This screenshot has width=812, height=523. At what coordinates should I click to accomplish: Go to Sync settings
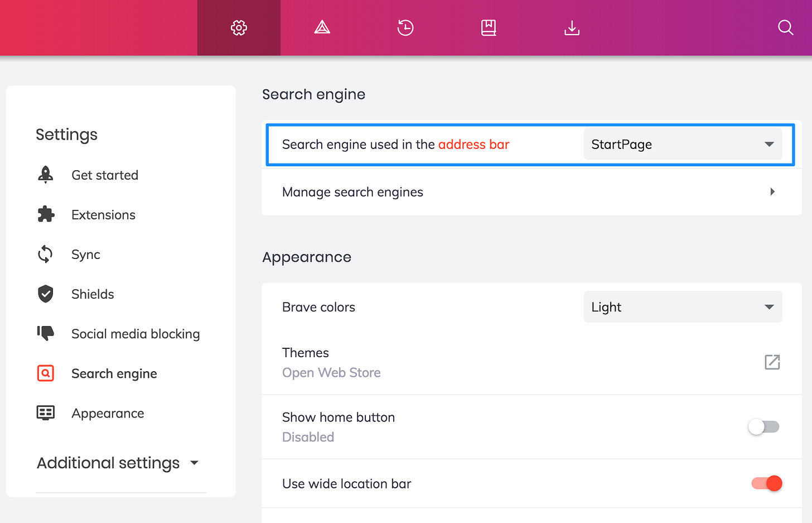click(x=86, y=255)
